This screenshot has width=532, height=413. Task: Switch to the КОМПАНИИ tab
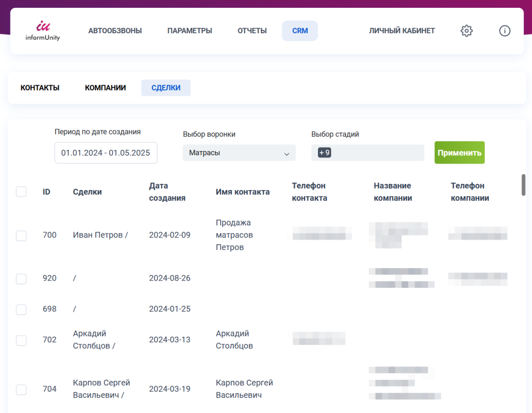(x=105, y=88)
